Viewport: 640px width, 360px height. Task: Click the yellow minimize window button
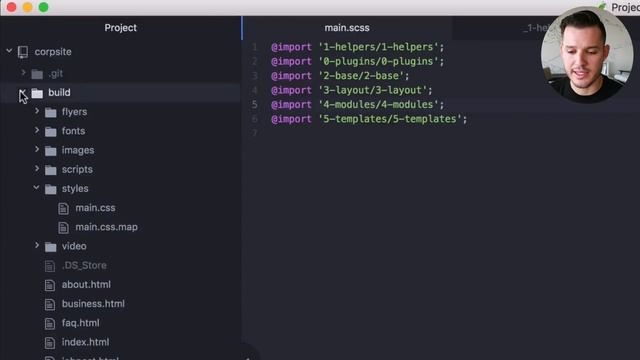(28, 7)
